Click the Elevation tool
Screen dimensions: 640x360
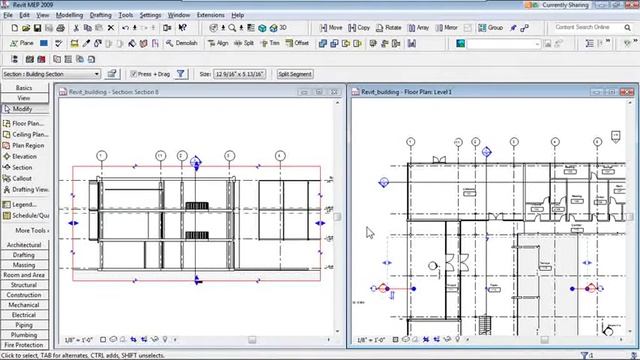pos(20,156)
